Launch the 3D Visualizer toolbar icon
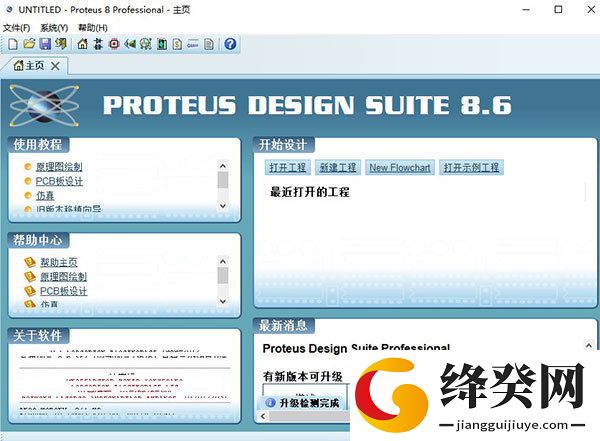The height and width of the screenshot is (441, 600). (130, 44)
